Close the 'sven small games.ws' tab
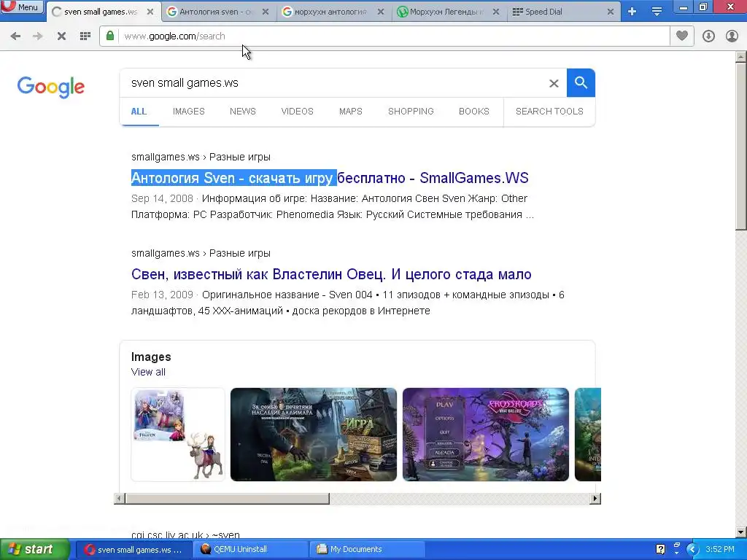The image size is (747, 560). point(150,12)
